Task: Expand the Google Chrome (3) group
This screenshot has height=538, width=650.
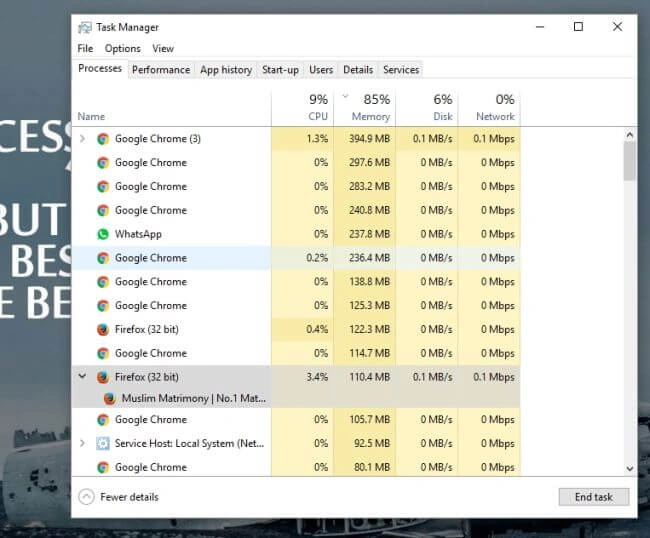Action: pos(82,138)
